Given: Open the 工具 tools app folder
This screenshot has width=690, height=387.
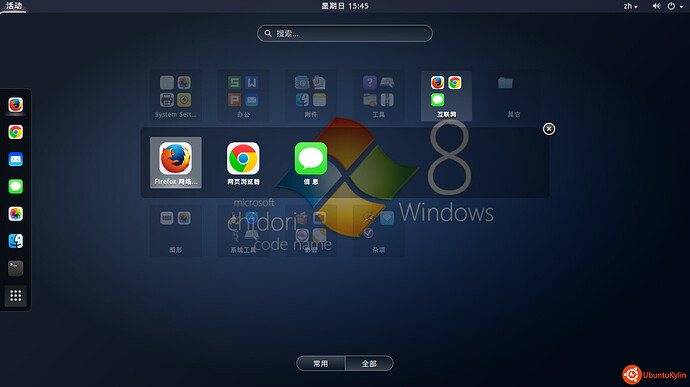Looking at the screenshot, I should 378,96.
